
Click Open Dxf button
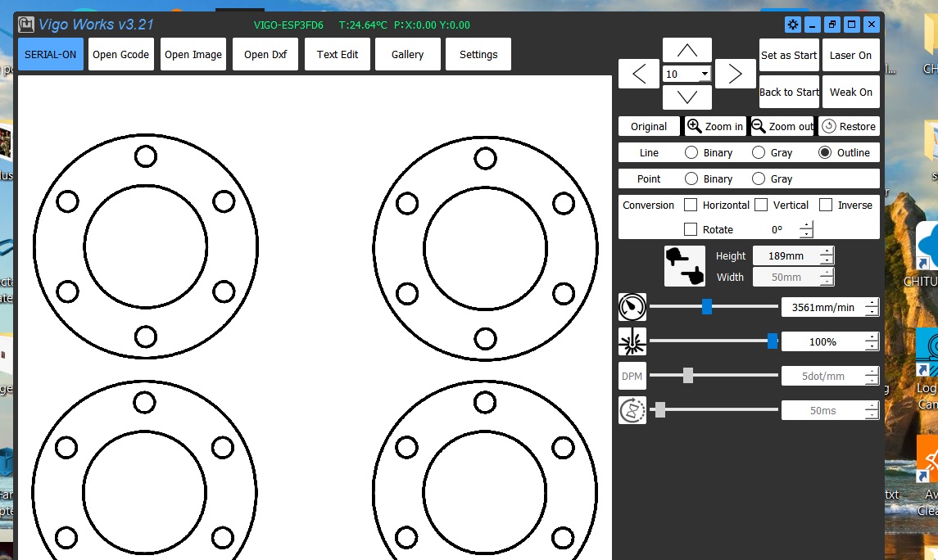(x=265, y=54)
